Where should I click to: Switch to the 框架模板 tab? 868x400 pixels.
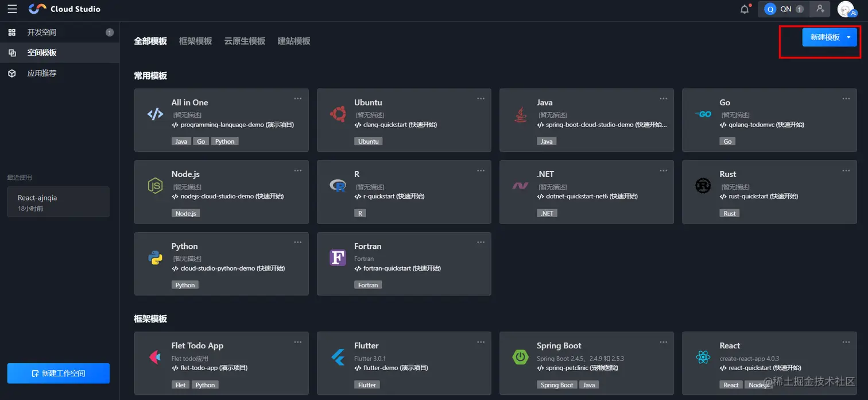coord(195,41)
